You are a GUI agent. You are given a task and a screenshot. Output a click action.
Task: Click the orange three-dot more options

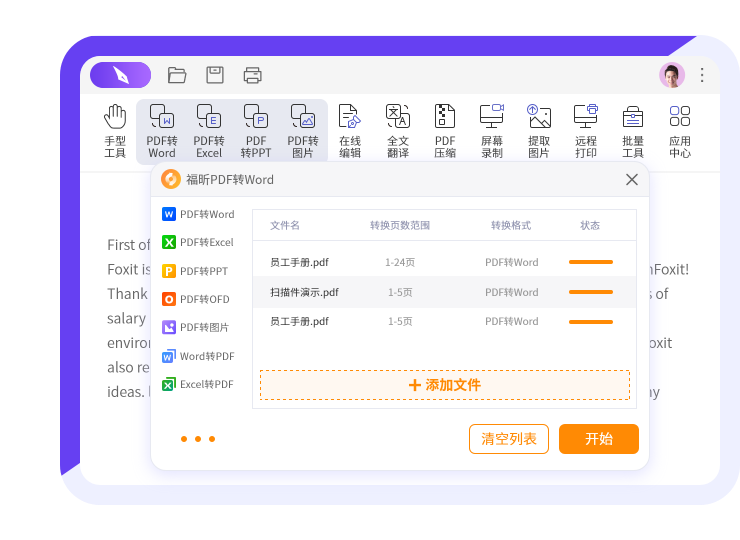click(198, 439)
